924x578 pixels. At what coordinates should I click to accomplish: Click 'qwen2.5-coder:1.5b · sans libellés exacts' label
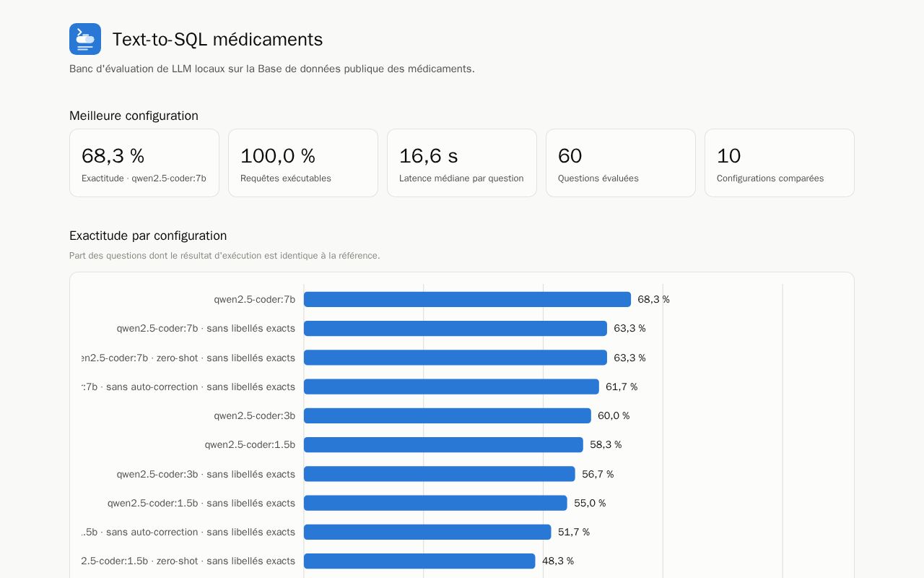(x=201, y=503)
